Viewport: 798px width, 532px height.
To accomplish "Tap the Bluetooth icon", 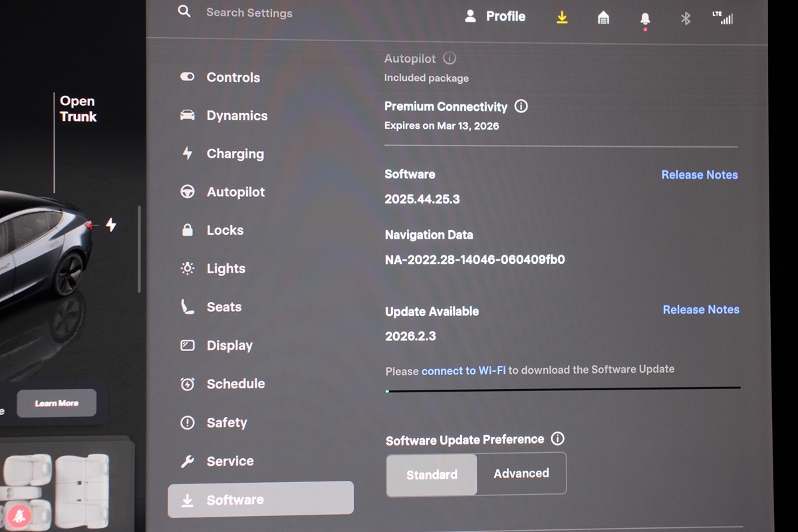I will pos(686,18).
